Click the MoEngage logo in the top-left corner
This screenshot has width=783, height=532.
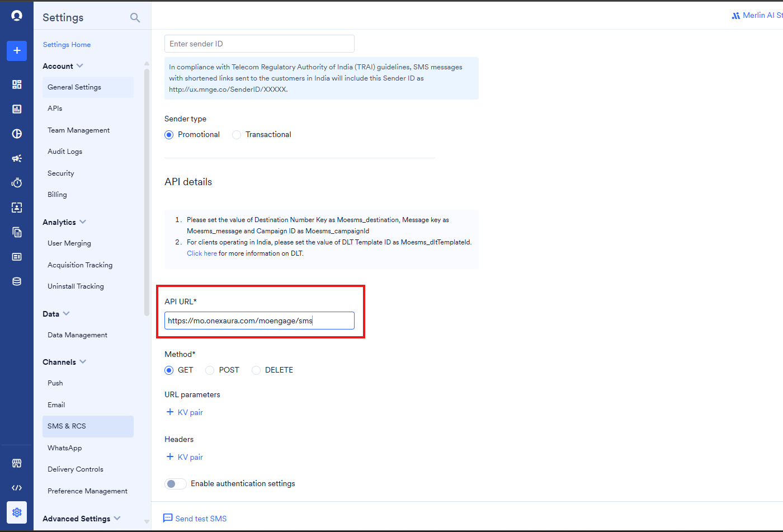point(17,16)
